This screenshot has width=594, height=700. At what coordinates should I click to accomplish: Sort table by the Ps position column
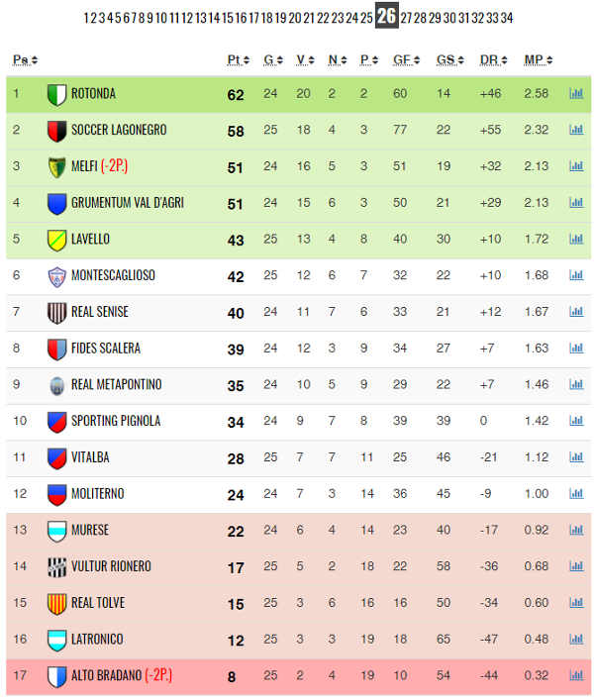click(25, 59)
